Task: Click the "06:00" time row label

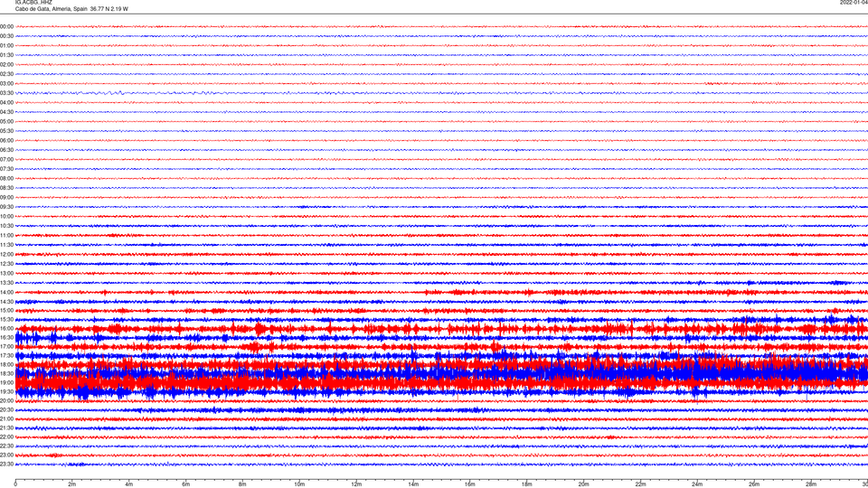Action: (x=6, y=141)
